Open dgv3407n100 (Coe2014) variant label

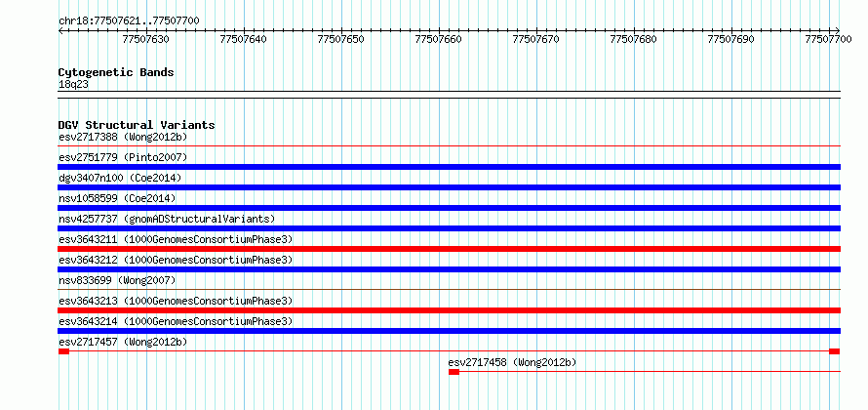pyautogui.click(x=120, y=178)
